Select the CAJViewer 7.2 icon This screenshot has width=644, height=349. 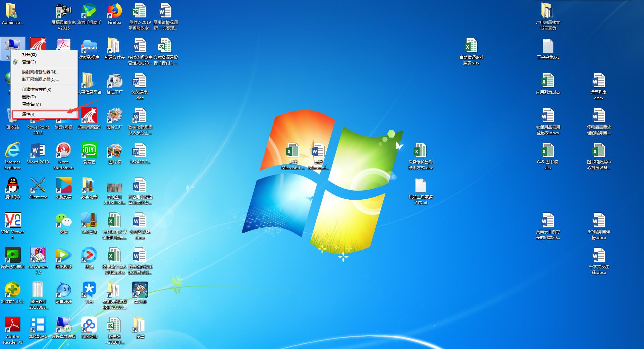tap(38, 261)
